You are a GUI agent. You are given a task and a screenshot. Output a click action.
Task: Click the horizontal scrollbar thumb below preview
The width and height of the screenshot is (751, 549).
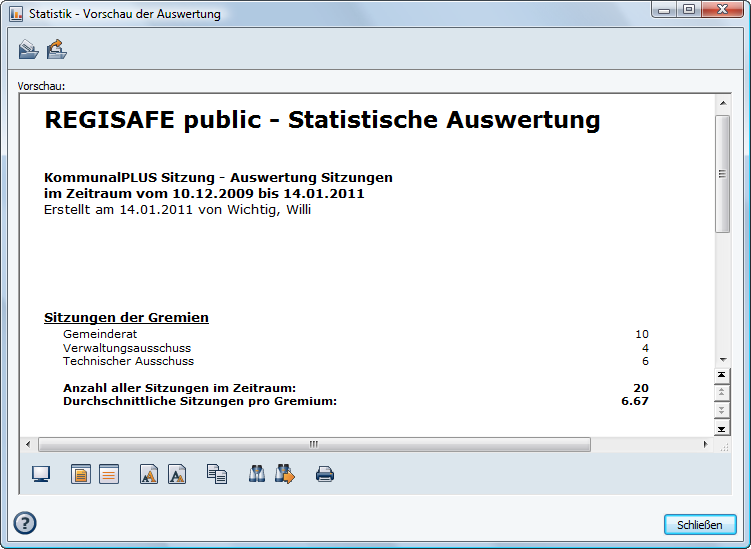(x=312, y=444)
